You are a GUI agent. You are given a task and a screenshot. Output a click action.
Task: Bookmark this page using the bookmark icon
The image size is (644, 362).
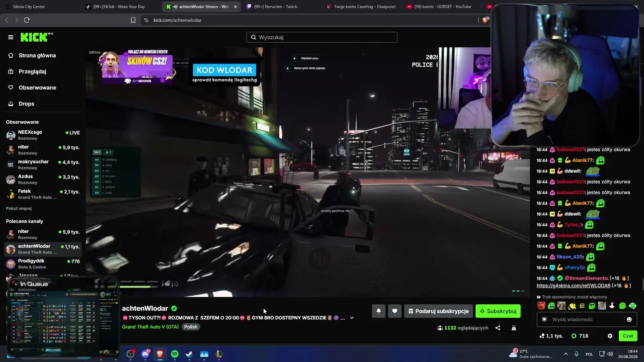pyautogui.click(x=133, y=20)
